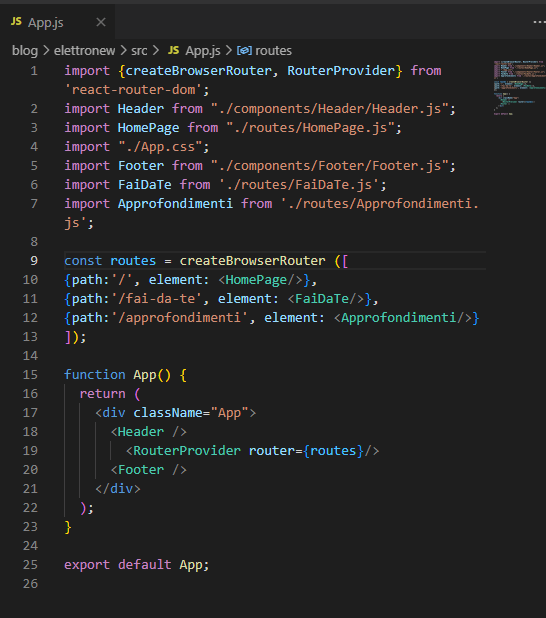Click 'FaiDaTe' identifier on line 6
This screenshot has height=618, width=546.
tap(145, 185)
